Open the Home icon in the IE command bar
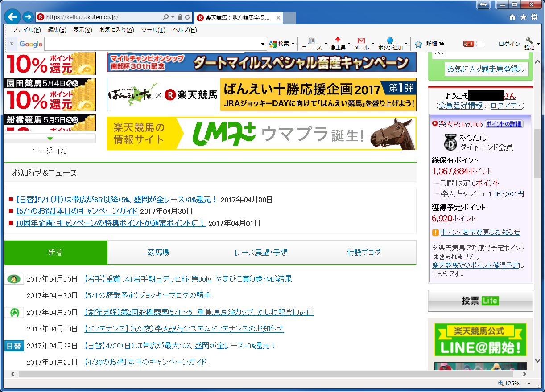 [x=512, y=17]
